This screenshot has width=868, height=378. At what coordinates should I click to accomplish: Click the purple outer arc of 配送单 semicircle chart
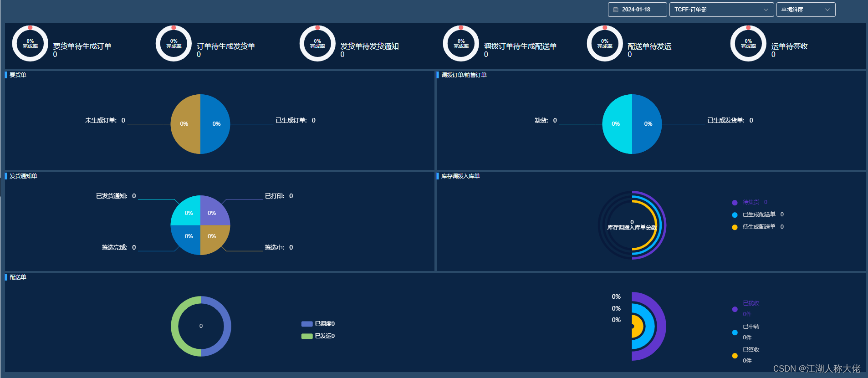pyautogui.click(x=662, y=326)
